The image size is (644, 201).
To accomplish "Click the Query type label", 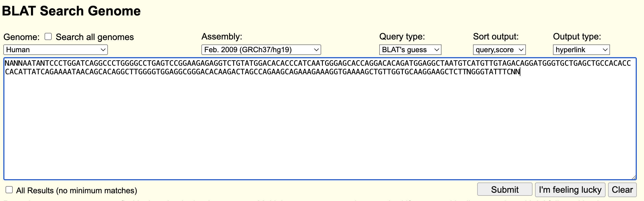I will pos(402,36).
